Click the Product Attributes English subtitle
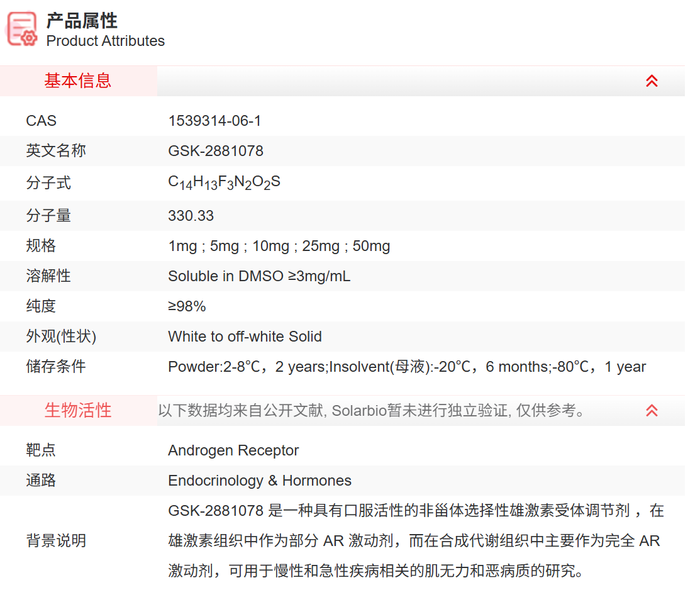 point(106,41)
